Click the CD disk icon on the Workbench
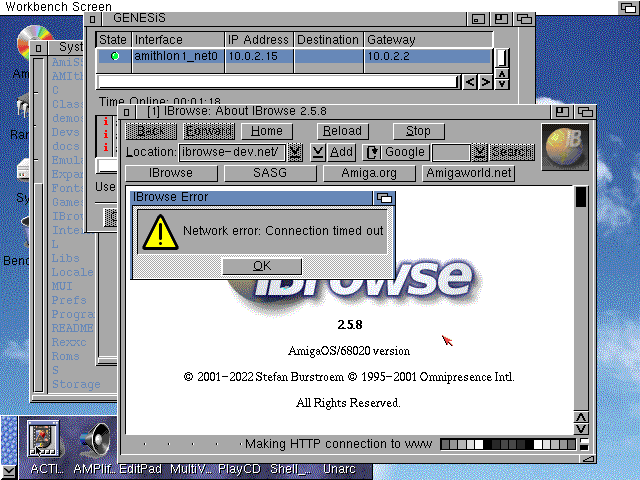 tap(35, 42)
